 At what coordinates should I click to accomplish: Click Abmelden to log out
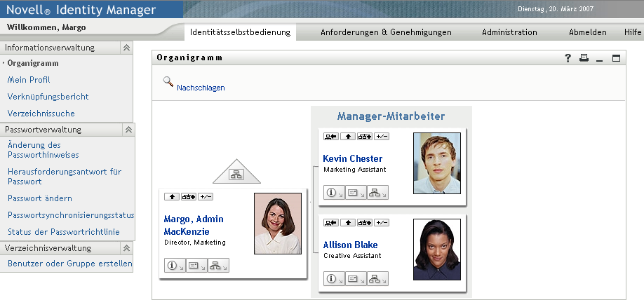tap(588, 32)
